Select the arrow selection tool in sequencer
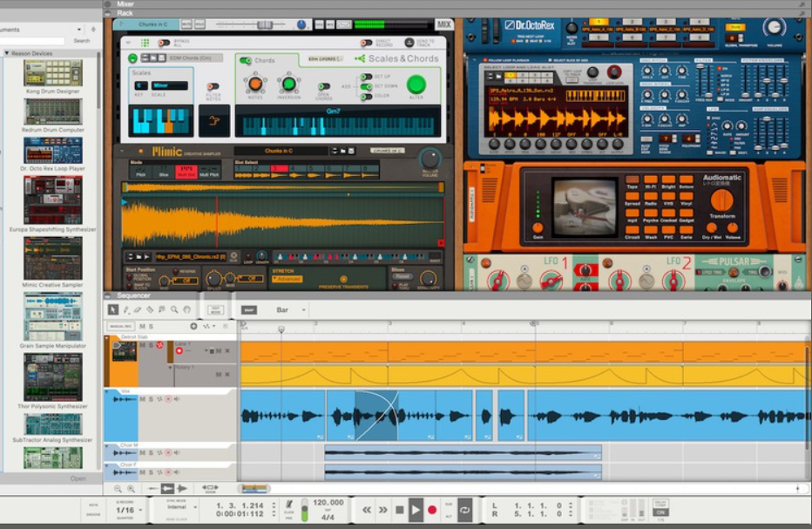 pos(113,309)
